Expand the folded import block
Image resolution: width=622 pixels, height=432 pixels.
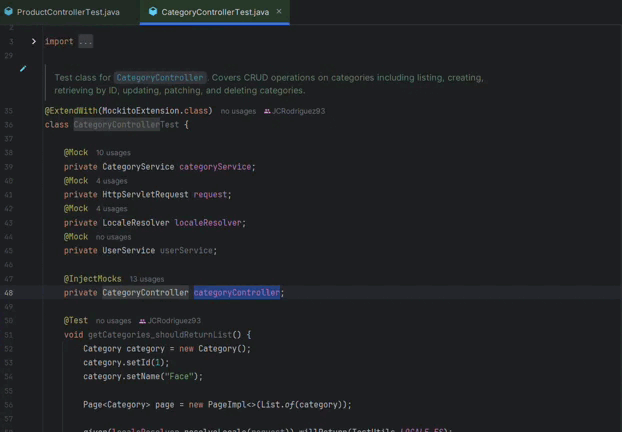point(34,41)
